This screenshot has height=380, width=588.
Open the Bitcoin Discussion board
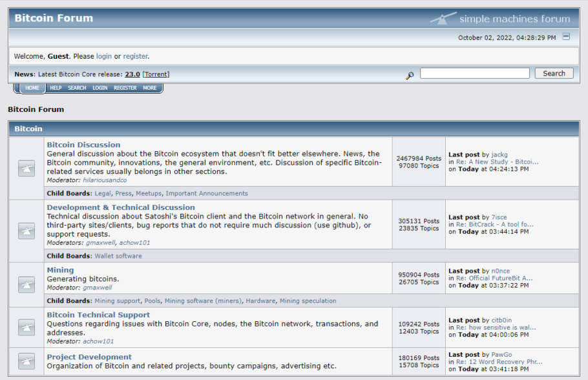83,145
